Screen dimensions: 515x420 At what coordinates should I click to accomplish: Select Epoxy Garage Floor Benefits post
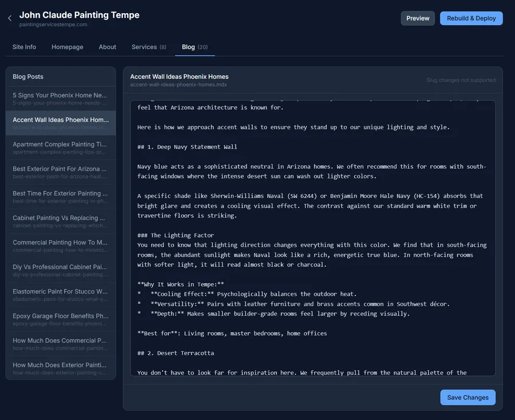tap(61, 319)
